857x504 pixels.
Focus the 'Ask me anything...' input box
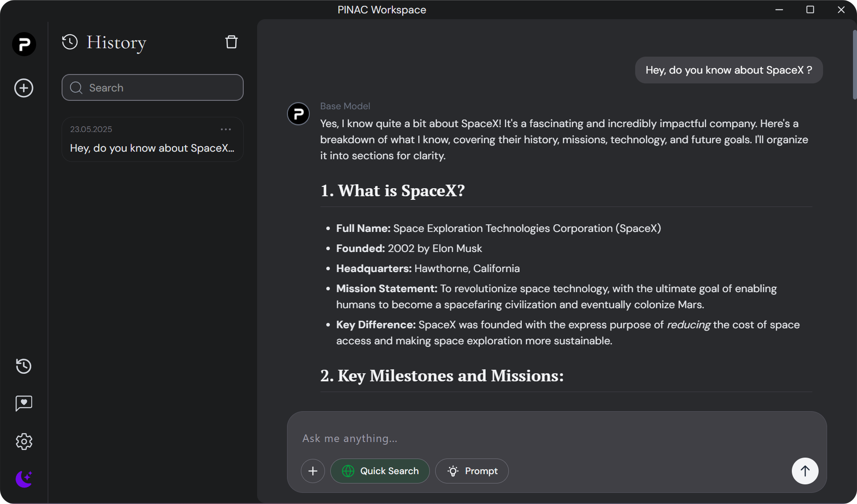click(536, 438)
